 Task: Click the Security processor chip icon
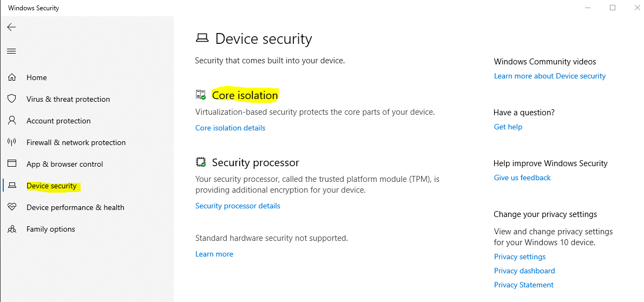[201, 162]
